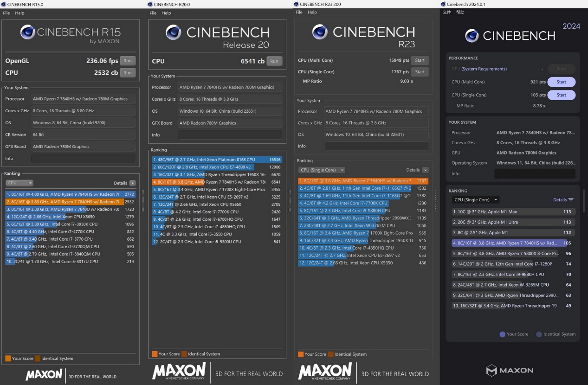Run the OpenGL test in R15
This screenshot has height=385, width=588.
(x=128, y=61)
